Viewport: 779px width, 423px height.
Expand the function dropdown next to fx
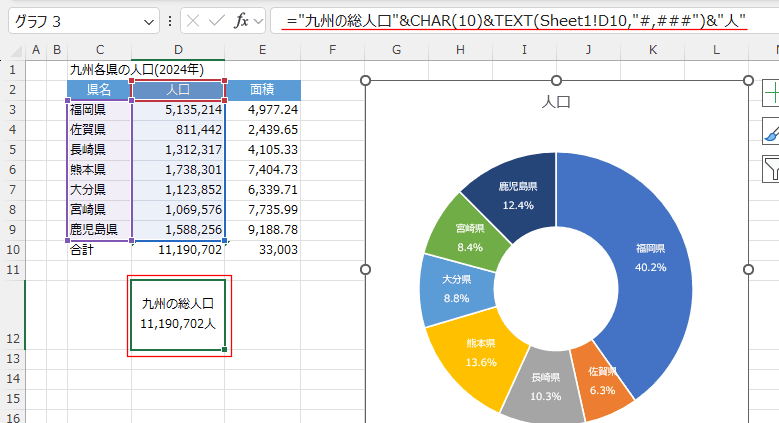click(258, 21)
